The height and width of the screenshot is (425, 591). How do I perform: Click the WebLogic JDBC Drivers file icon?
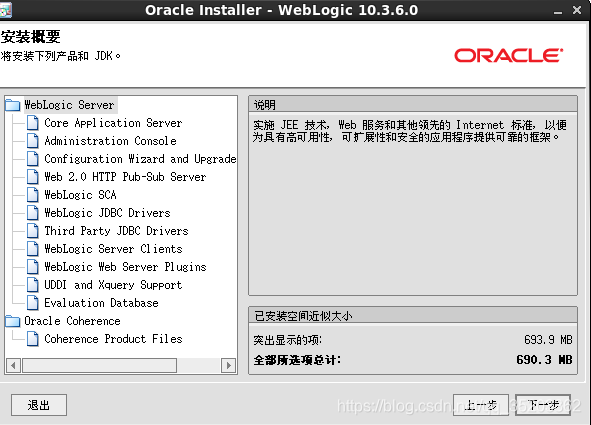(x=33, y=213)
